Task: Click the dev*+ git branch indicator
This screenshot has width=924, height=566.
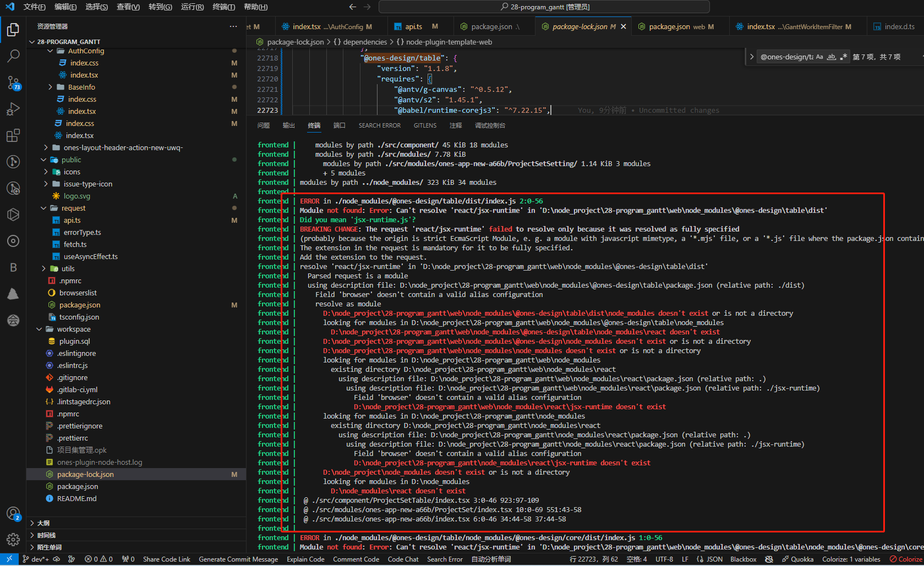Action: click(x=36, y=559)
